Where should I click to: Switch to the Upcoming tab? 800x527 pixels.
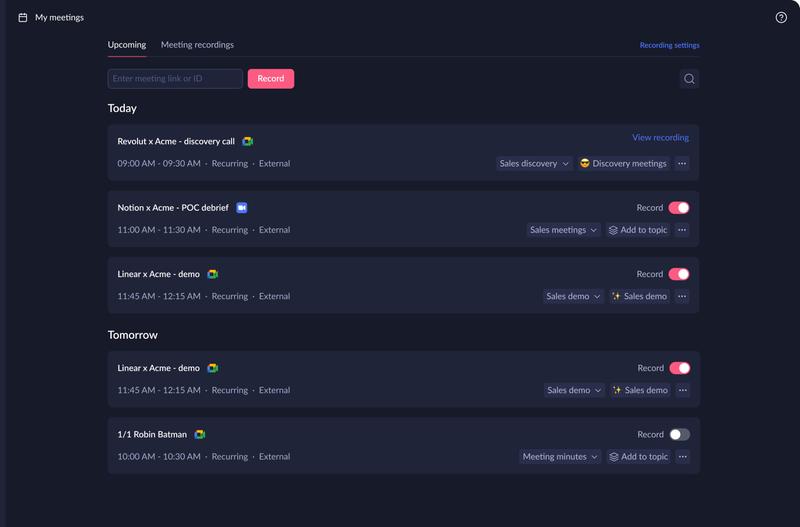127,45
